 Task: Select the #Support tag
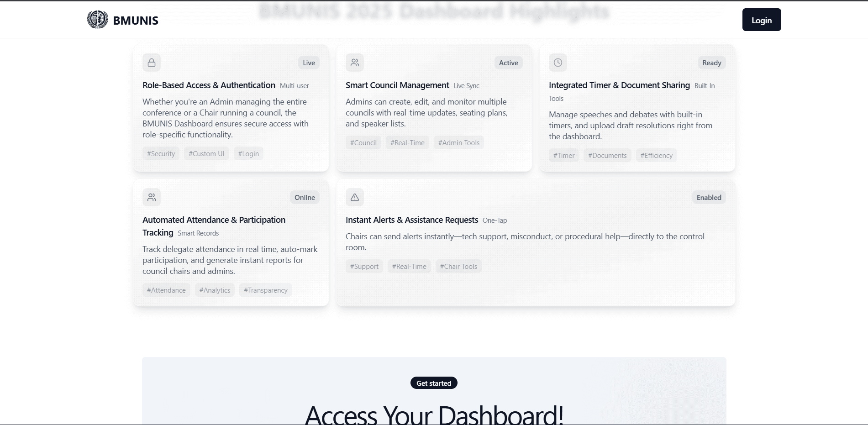[364, 266]
